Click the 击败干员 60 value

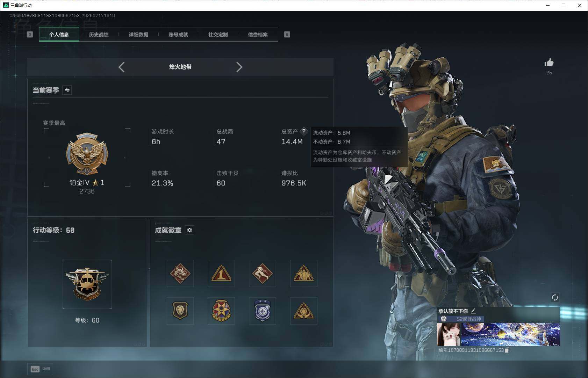[x=221, y=183]
